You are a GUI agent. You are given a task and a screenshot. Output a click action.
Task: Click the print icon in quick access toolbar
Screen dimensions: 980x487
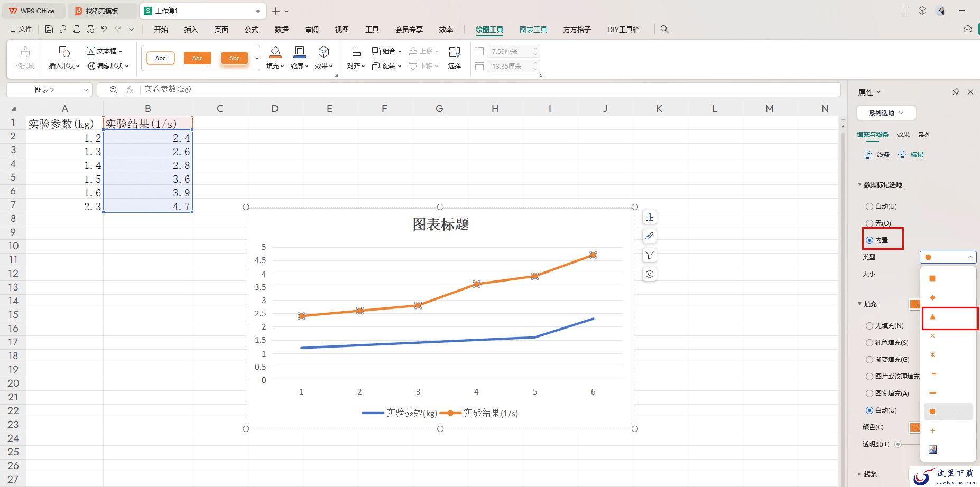[77, 30]
